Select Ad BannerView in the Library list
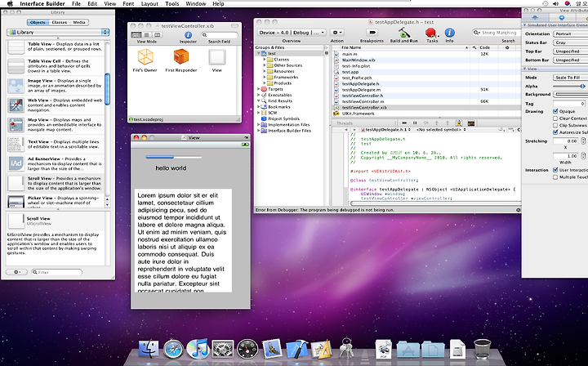Viewport: 588px width, 366px height. point(56,163)
